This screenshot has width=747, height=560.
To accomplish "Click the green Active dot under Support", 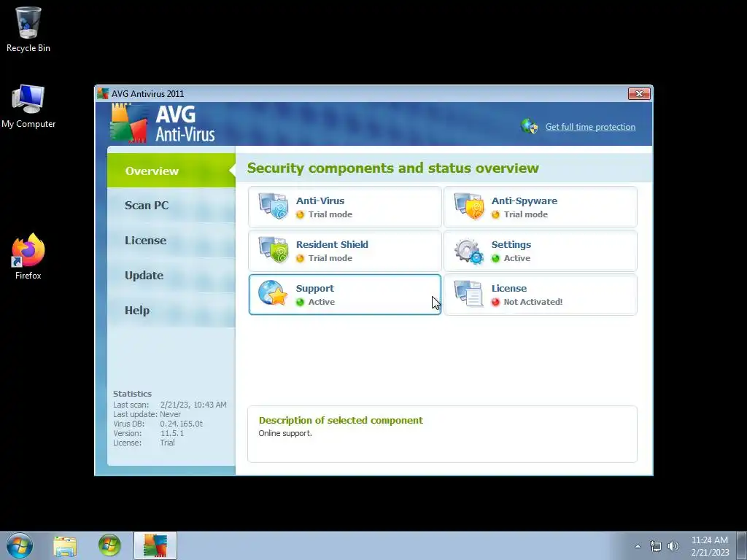I will click(300, 303).
